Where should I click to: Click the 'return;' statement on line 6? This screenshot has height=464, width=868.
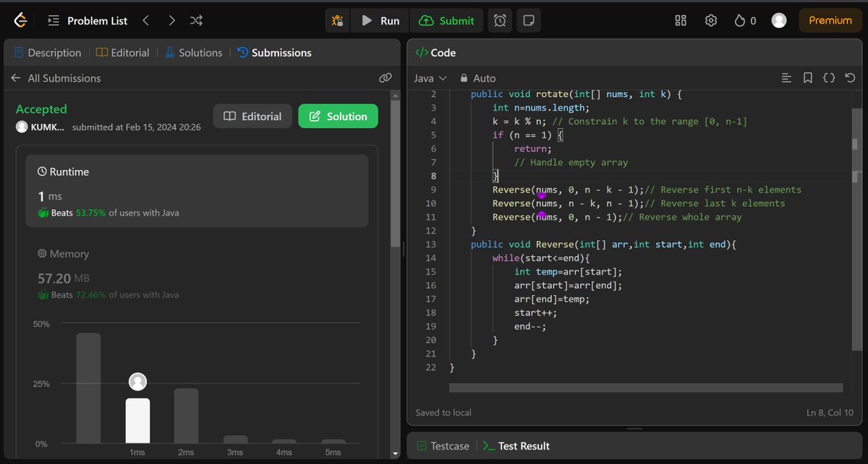(x=533, y=149)
